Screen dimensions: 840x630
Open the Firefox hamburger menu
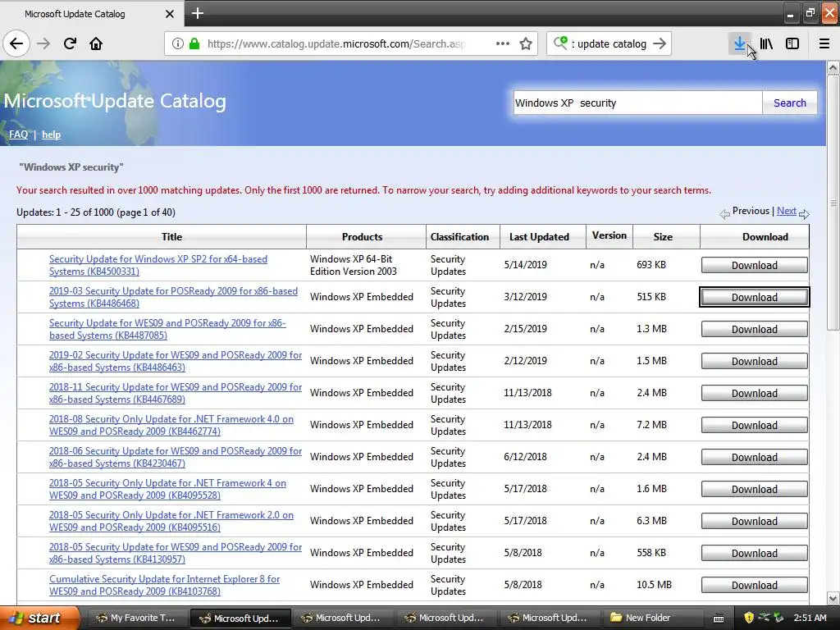click(x=824, y=43)
